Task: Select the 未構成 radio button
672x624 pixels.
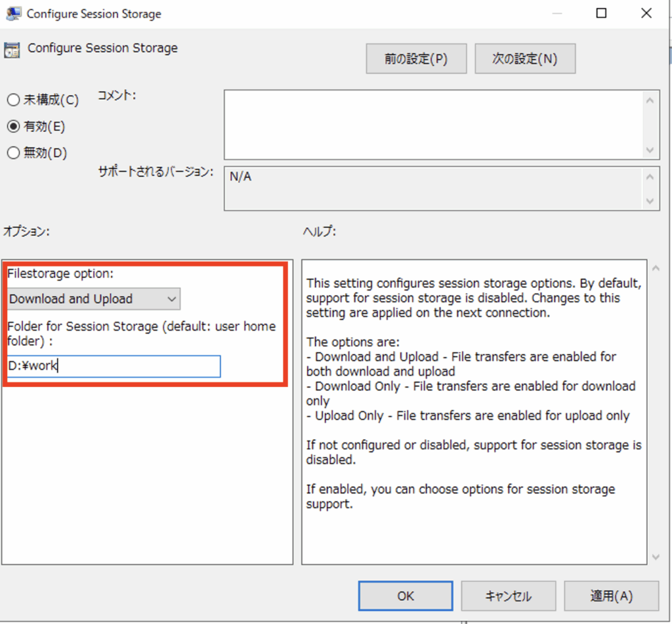Action: pyautogui.click(x=13, y=100)
